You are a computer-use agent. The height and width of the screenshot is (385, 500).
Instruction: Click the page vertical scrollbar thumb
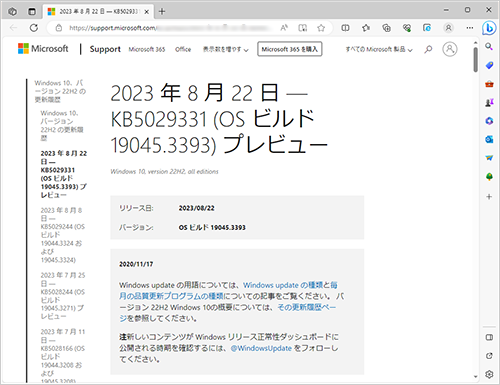(x=476, y=59)
